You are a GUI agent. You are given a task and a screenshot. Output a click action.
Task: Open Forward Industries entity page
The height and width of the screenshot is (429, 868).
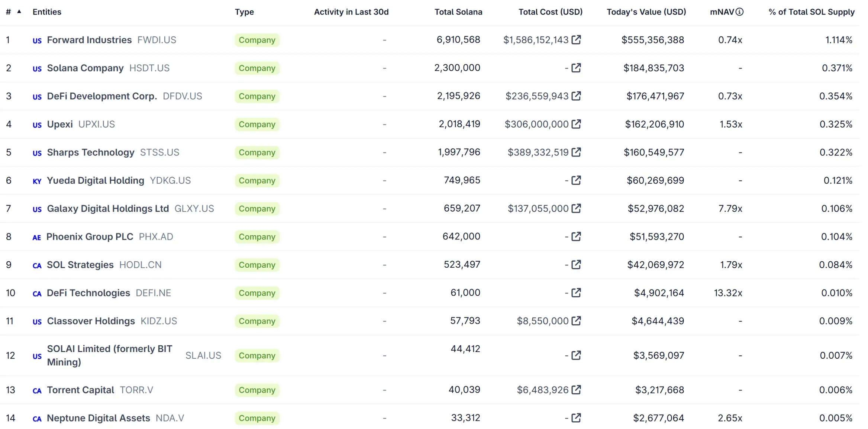point(89,40)
